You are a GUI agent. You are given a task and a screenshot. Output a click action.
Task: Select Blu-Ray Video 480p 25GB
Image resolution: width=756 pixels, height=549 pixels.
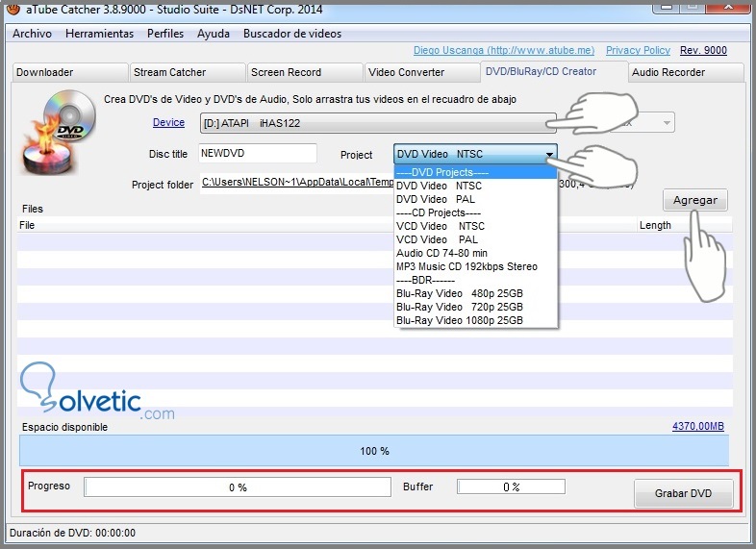point(475,293)
